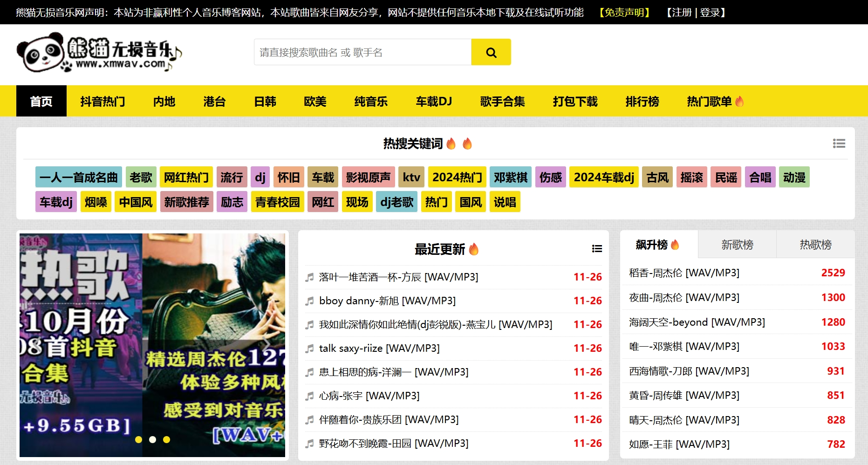Click the song search input field
The image size is (868, 465).
[x=362, y=52]
